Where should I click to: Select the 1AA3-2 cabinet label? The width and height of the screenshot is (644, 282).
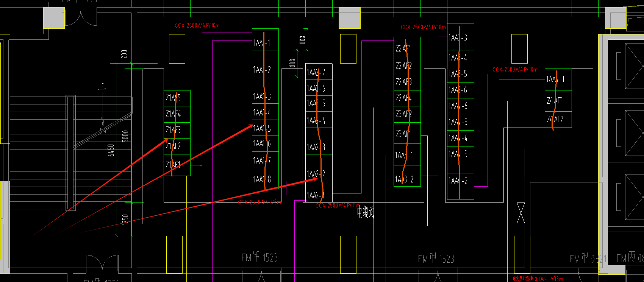(x=404, y=179)
